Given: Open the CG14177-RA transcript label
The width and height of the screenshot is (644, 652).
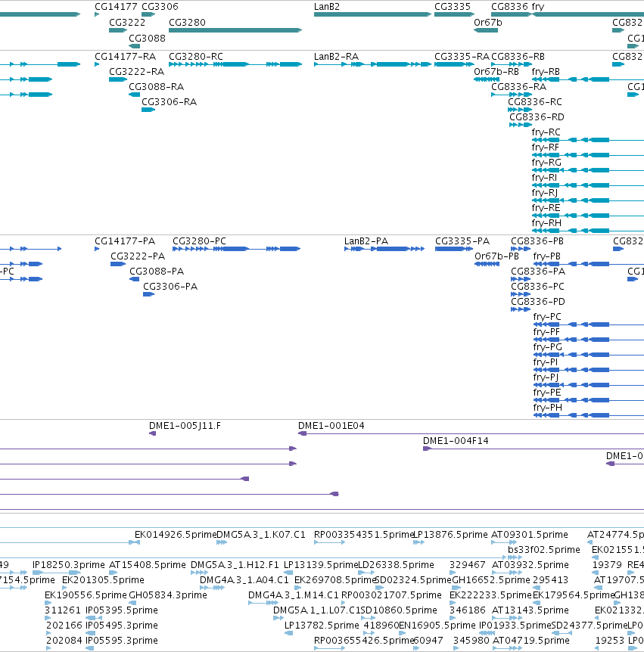Looking at the screenshot, I should click(125, 57).
